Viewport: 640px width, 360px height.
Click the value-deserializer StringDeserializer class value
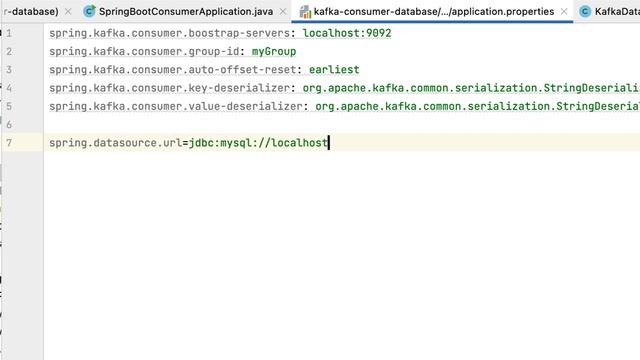point(478,107)
